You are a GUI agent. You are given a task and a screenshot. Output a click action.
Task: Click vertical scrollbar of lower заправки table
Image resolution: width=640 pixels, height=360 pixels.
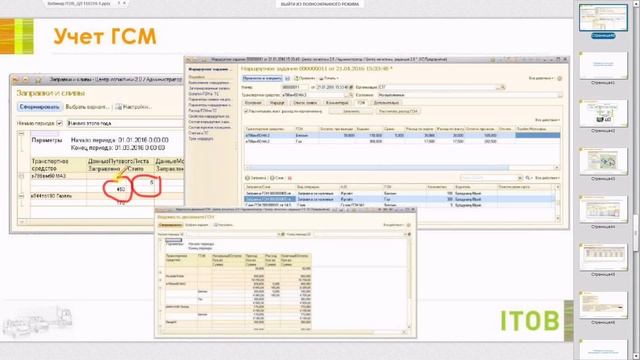(558, 203)
